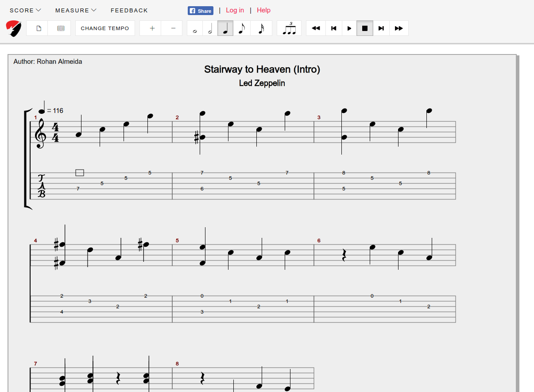Click the CHANGE TEMPO button
This screenshot has height=392, width=534.
click(105, 28)
